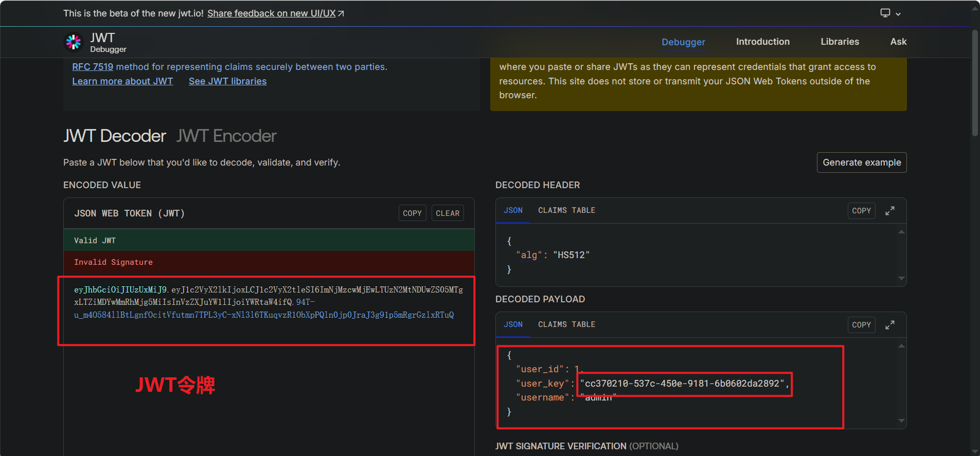
Task: Click the "HS512" algorithm value
Action: [571, 255]
